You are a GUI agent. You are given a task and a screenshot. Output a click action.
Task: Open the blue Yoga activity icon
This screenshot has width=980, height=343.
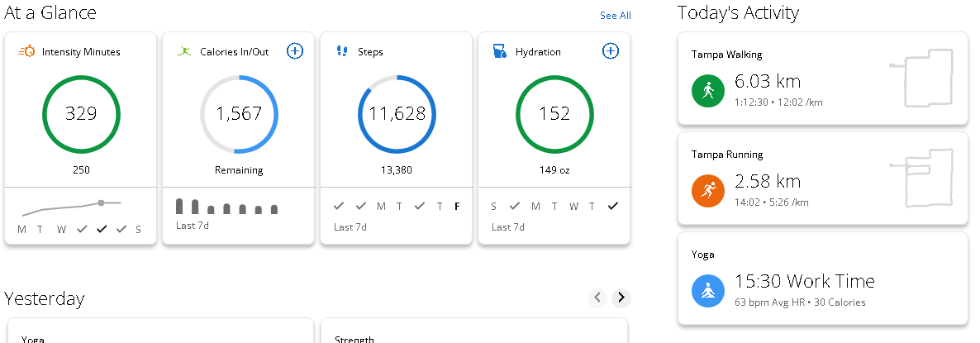tap(708, 291)
